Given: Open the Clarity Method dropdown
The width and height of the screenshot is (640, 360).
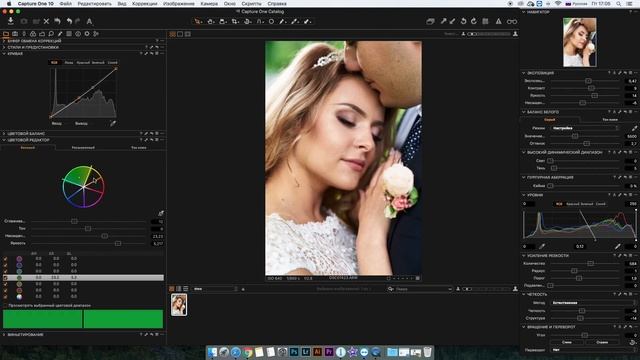Looking at the screenshot, I should click(x=594, y=303).
